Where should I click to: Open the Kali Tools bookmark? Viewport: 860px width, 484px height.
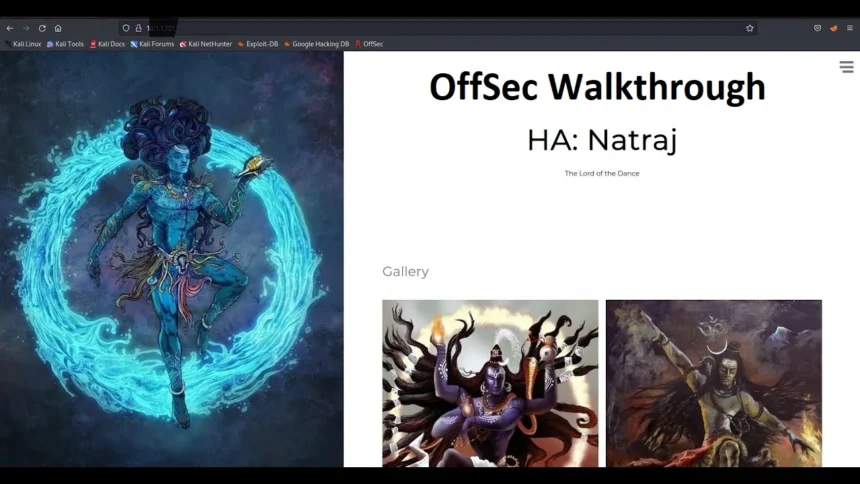tap(65, 44)
